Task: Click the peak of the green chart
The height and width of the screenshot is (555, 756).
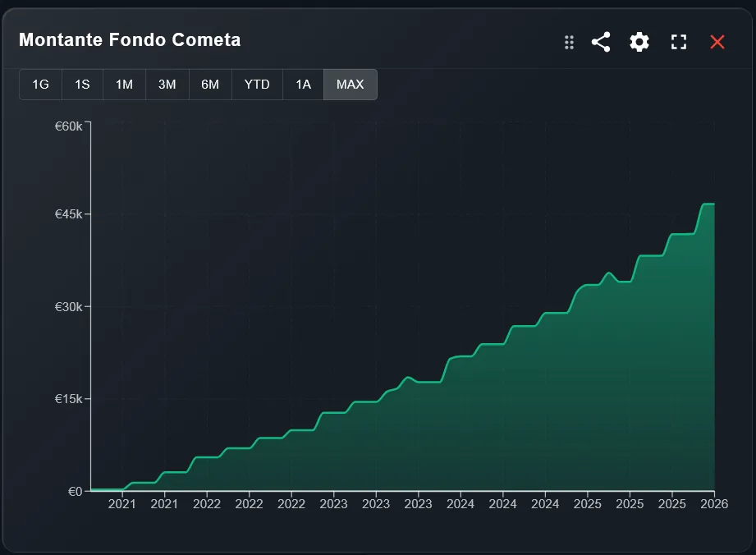Action: (x=708, y=205)
